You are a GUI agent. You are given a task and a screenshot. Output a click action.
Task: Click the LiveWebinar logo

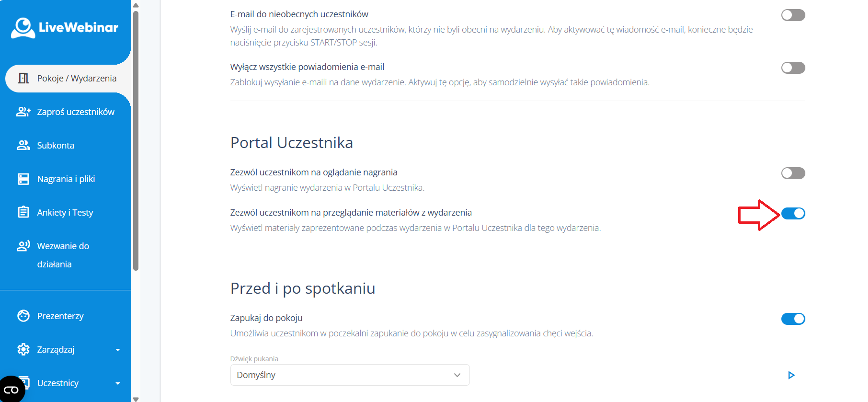point(65,27)
